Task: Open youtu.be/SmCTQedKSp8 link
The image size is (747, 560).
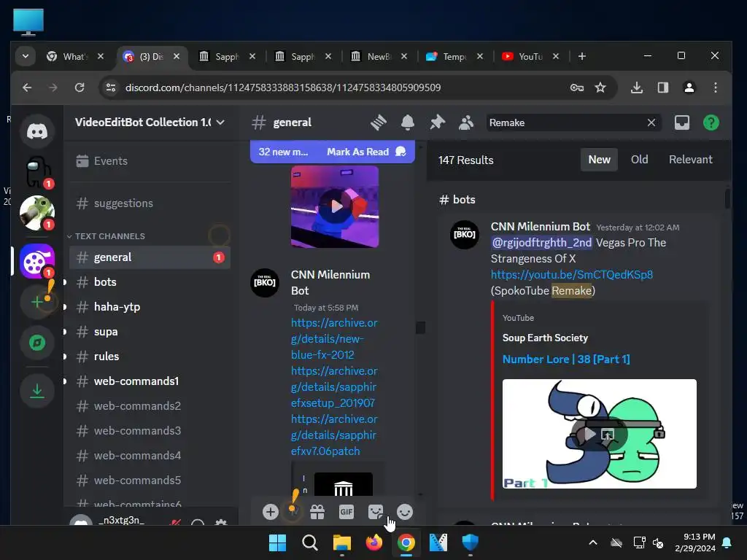Action: (572, 275)
